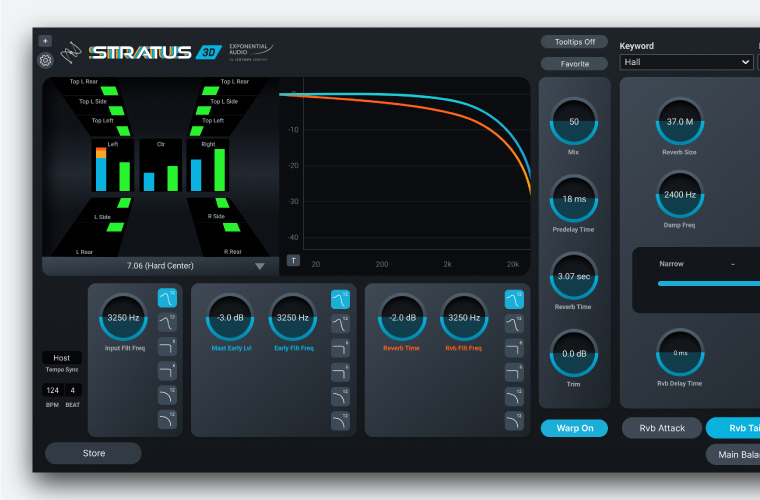Open the Keyword dropdown showing Hall
Image resolution: width=760 pixels, height=500 pixels.
pos(686,62)
